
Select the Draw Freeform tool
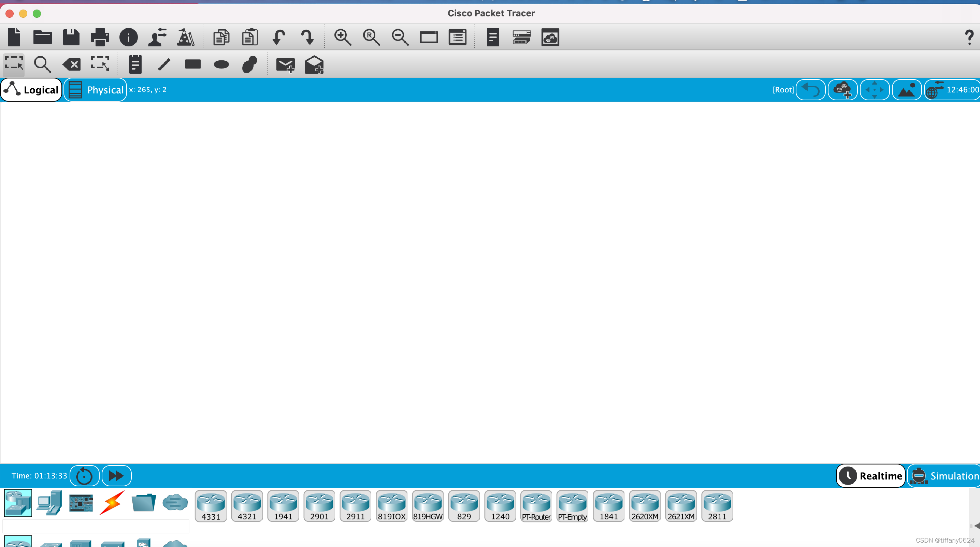250,64
